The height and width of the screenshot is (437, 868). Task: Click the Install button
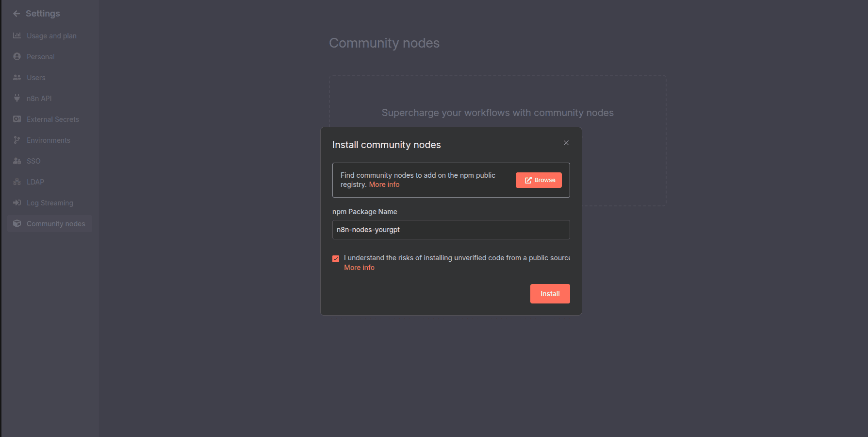point(550,294)
